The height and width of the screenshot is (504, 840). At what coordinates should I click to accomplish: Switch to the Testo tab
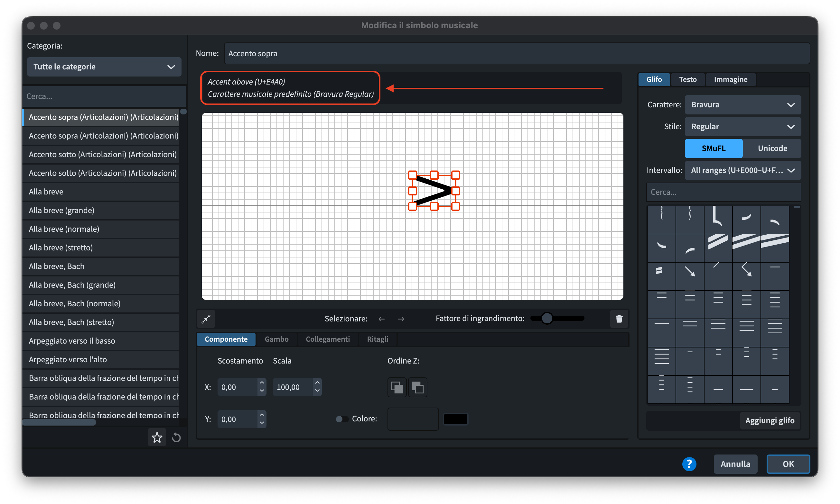click(x=687, y=79)
